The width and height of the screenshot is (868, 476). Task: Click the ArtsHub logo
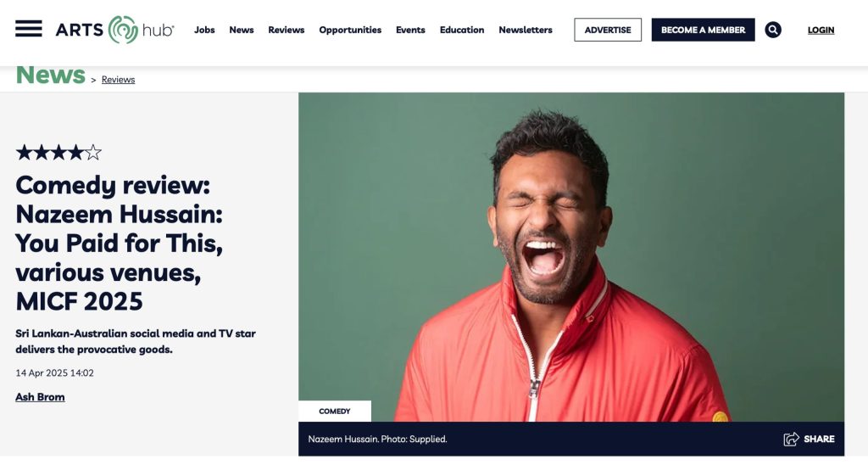[x=114, y=30]
